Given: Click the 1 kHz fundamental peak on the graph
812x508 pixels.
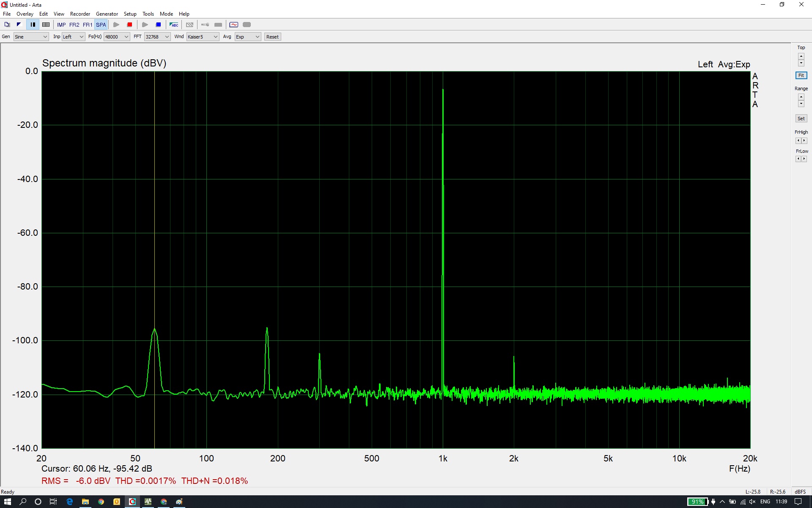Looking at the screenshot, I should coord(443,90).
